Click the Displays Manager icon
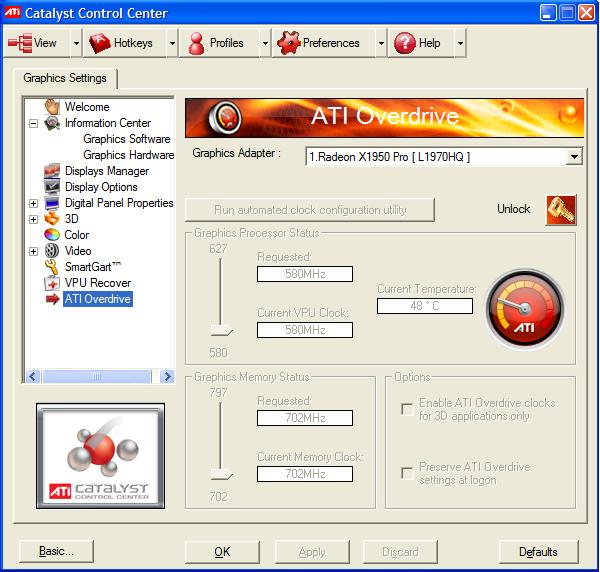Image resolution: width=600 pixels, height=572 pixels. [52, 171]
